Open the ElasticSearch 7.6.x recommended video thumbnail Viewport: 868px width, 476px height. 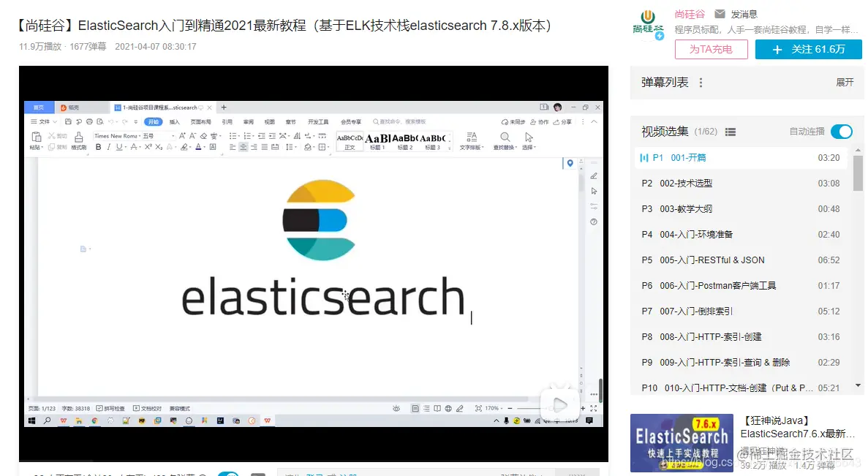(x=682, y=443)
